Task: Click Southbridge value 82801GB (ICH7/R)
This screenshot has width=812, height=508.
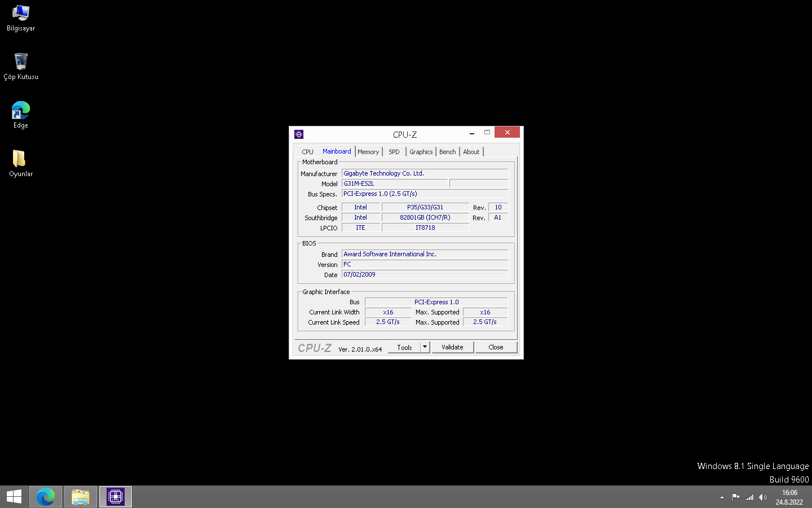Action: [425, 217]
